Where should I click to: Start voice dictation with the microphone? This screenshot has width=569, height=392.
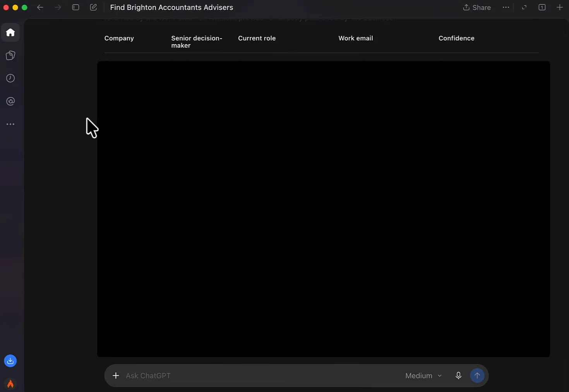click(x=458, y=376)
